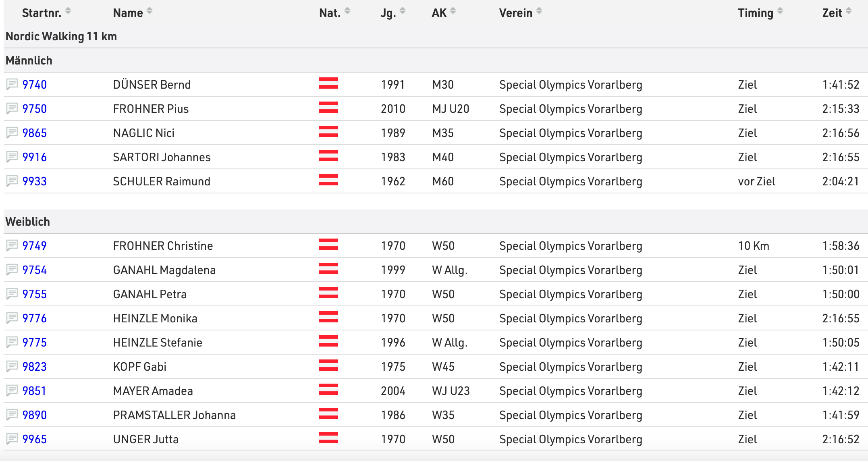Image resolution: width=868 pixels, height=461 pixels.
Task: Click the time 1:41:52 cell
Action: [x=841, y=85]
